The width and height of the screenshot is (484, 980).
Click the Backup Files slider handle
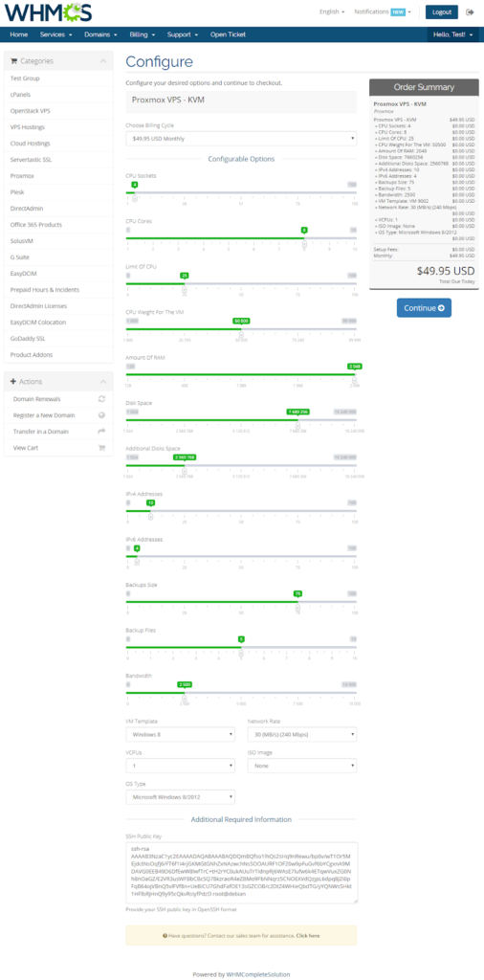tap(241, 653)
